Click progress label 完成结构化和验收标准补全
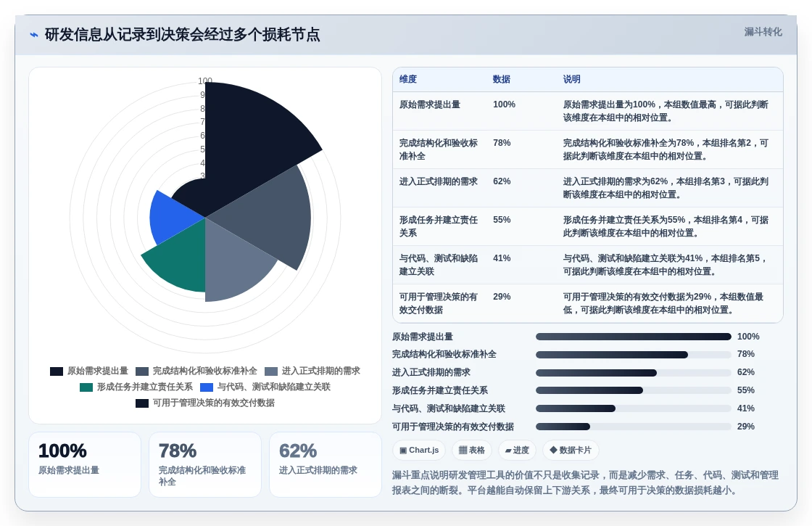The image size is (812, 526). [x=444, y=355]
